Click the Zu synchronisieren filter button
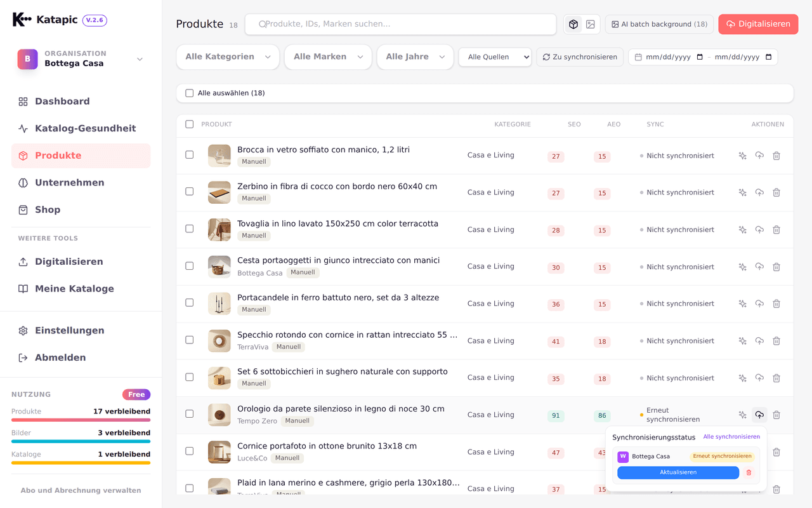 580,57
